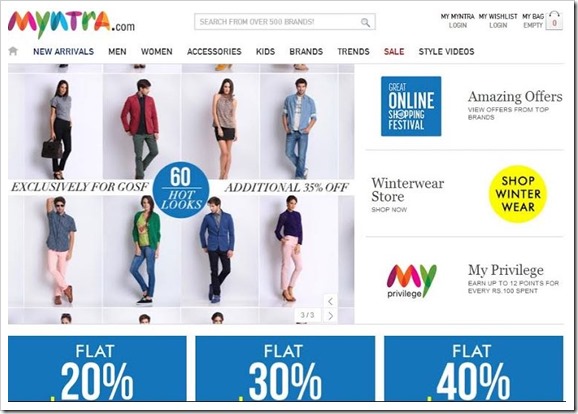This screenshot has width=578, height=414.
Task: Click the 60 Hot Looks circle badge
Action: pos(181,189)
